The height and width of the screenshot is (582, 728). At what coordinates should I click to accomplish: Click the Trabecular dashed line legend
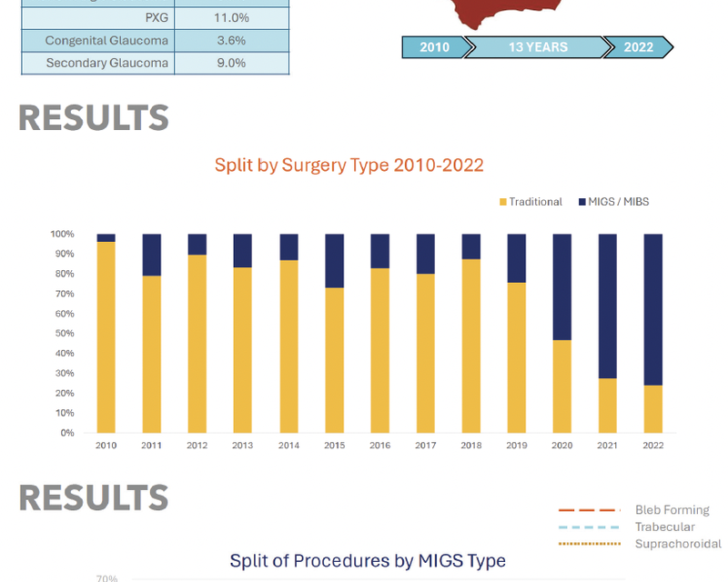589,527
